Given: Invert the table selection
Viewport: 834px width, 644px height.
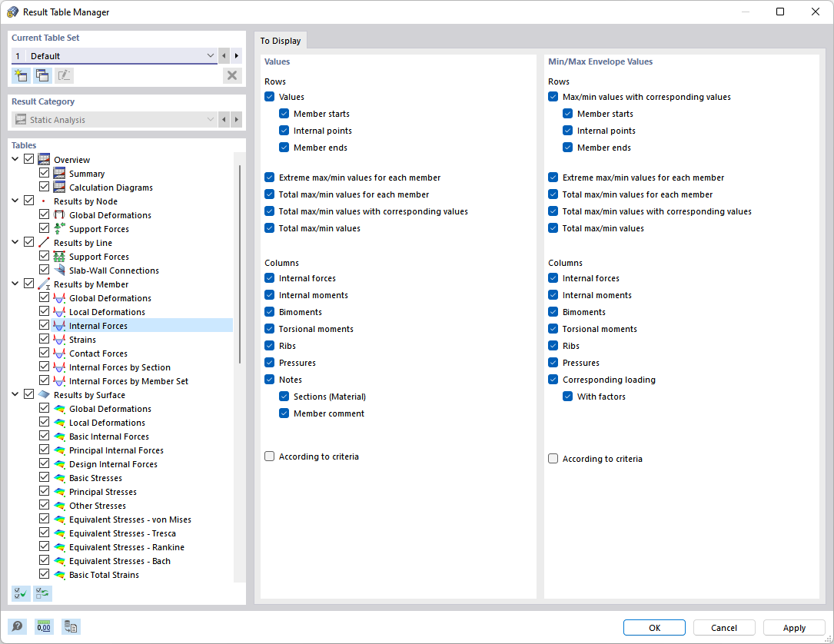Looking at the screenshot, I should tap(42, 593).
